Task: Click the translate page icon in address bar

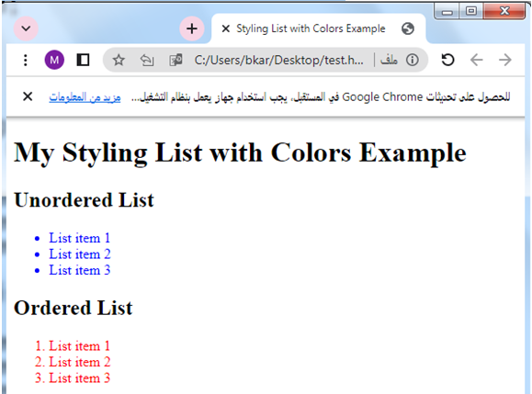Action: (175, 61)
